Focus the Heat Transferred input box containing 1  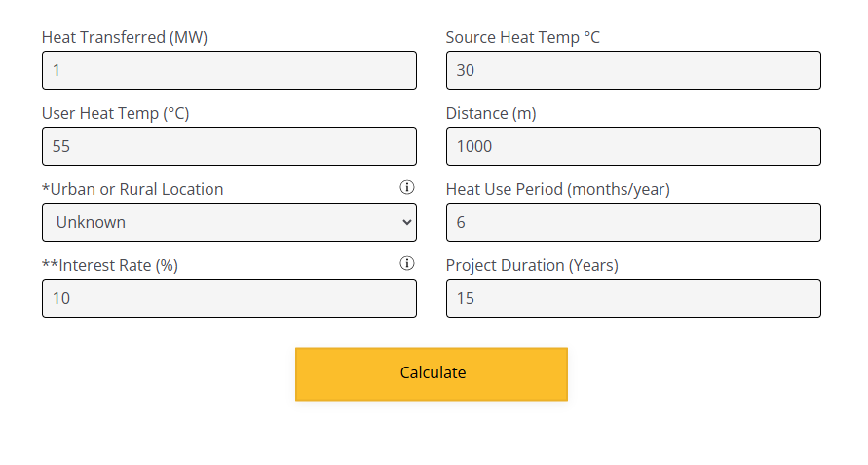229,70
